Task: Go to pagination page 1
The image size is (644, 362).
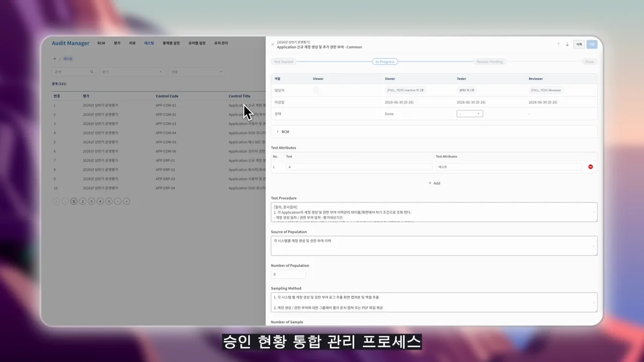Action: tap(74, 201)
